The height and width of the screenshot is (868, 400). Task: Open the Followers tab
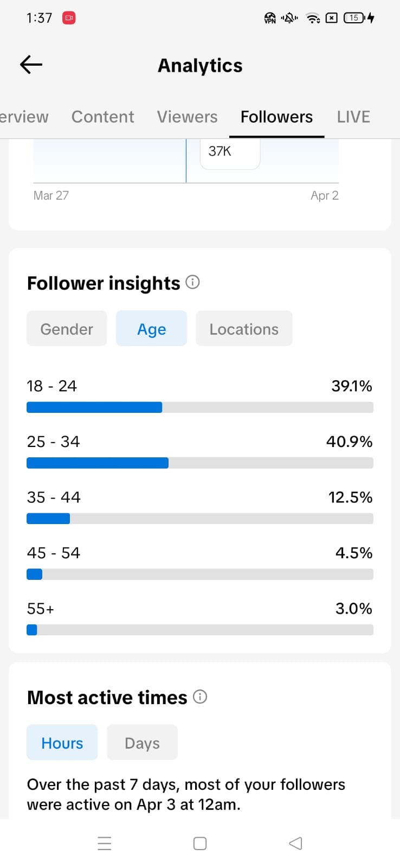(276, 117)
